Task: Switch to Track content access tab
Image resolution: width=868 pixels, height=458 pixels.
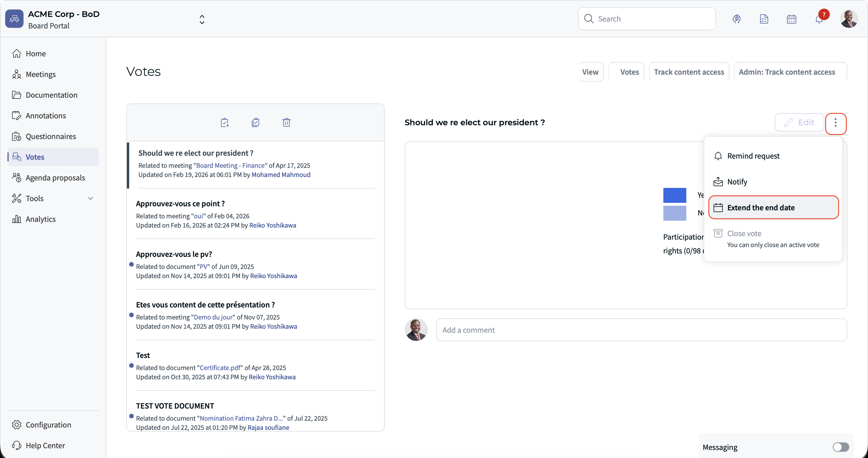Action: pyautogui.click(x=689, y=72)
